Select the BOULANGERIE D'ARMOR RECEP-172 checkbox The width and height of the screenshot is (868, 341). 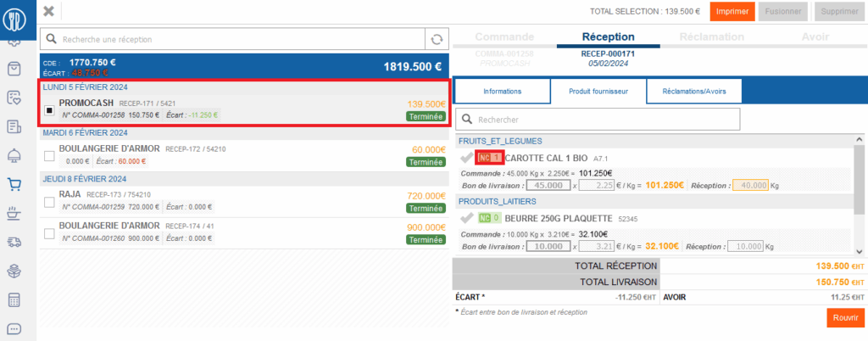[49, 155]
